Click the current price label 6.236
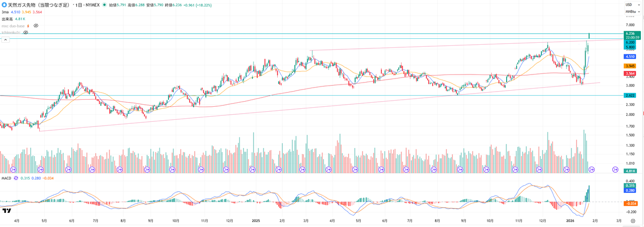644x227 pixels. (630, 33)
